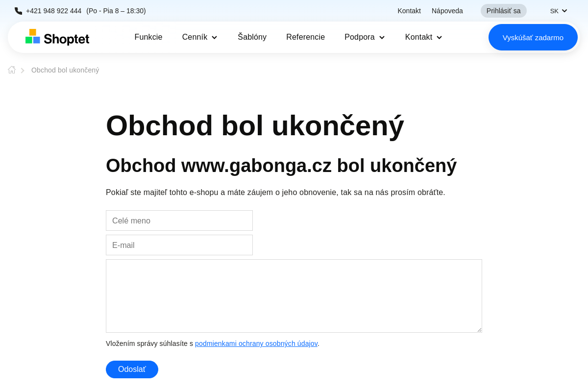The height and width of the screenshot is (392, 588).
Task: Click the home icon in the breadcrumb
Action: (x=11, y=70)
